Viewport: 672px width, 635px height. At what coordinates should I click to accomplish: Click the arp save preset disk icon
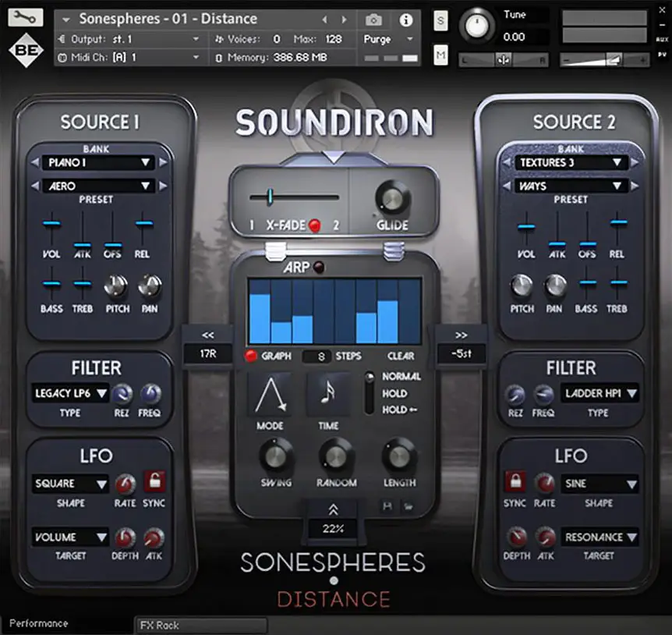pos(387,506)
